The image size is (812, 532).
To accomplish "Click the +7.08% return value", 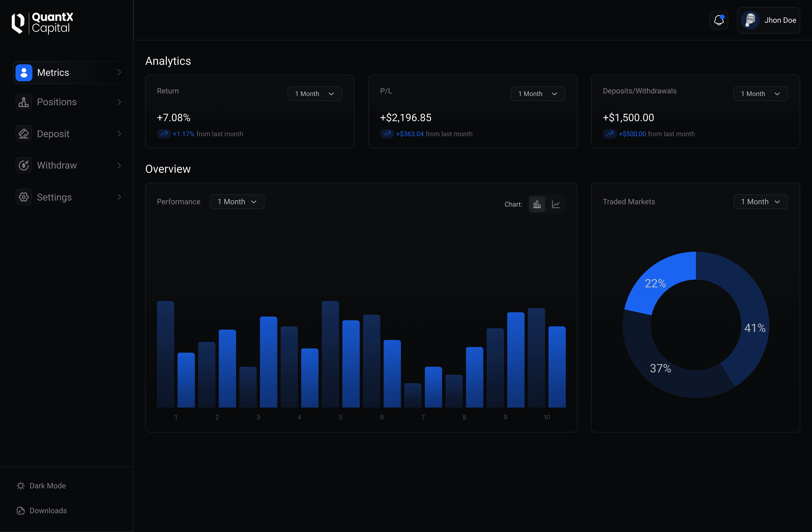I will 174,118.
